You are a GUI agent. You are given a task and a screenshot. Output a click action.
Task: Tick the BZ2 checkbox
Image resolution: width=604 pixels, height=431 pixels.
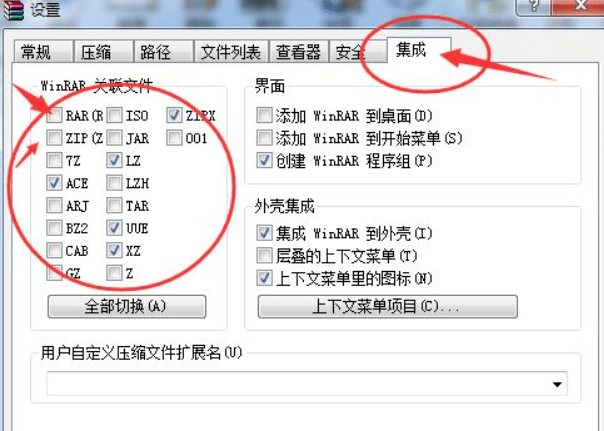(54, 228)
